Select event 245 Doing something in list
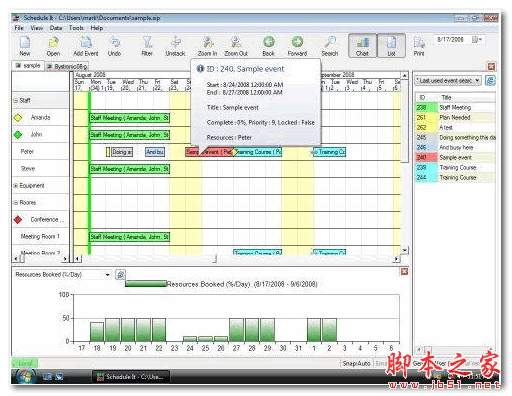The width and height of the screenshot is (512, 396). point(455,137)
